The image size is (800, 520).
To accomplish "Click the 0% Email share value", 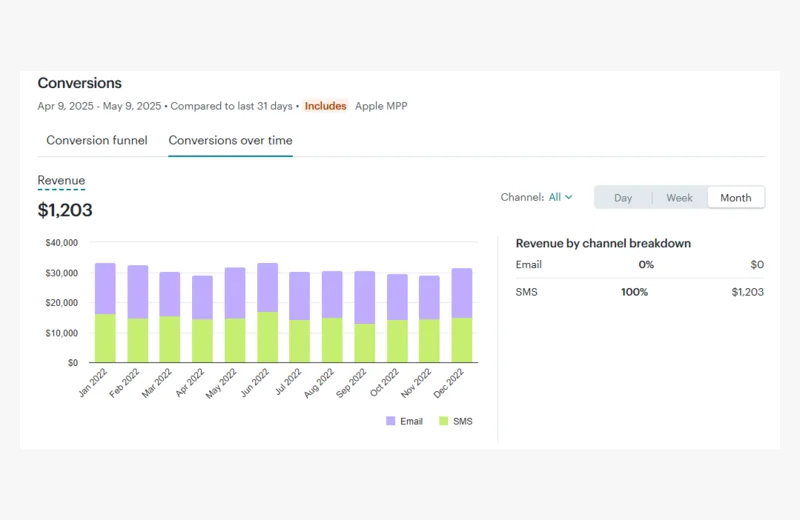I will [x=646, y=264].
